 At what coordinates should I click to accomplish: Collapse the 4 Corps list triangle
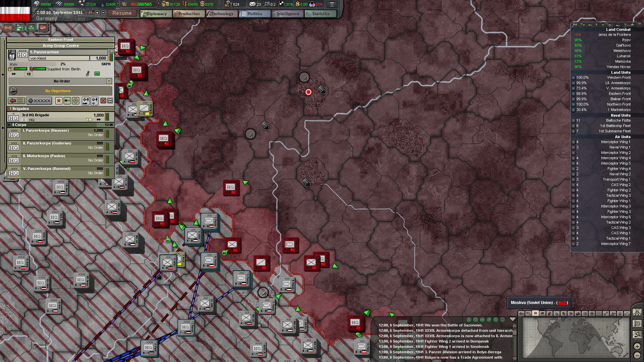(x=9, y=125)
